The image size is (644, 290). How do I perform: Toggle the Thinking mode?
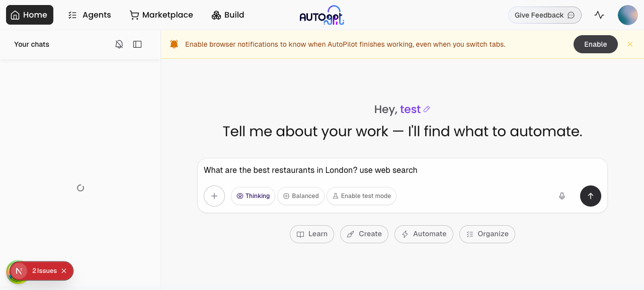[x=253, y=196]
